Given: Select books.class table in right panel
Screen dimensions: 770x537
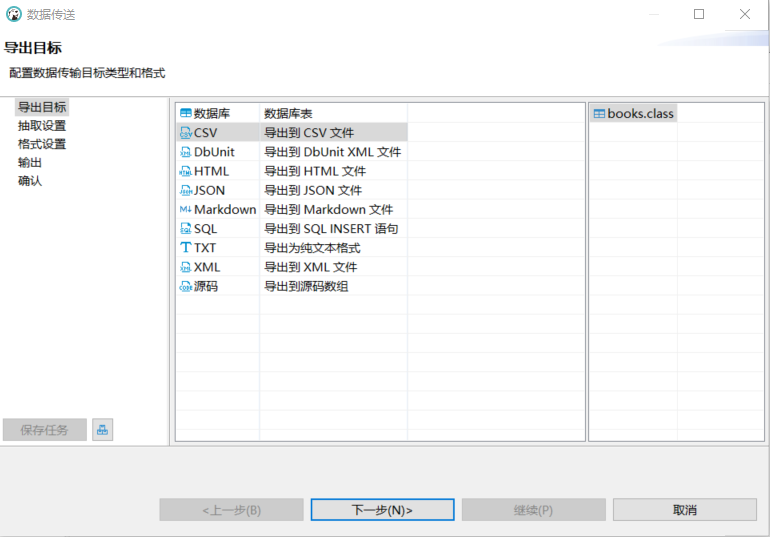Looking at the screenshot, I should click(633, 113).
